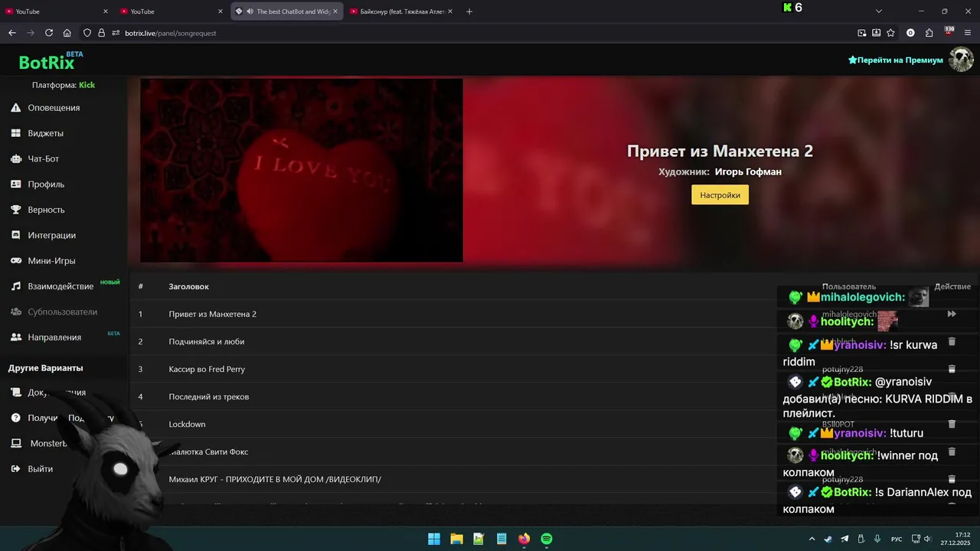The width and height of the screenshot is (980, 551).
Task: Click Перейти на Премиум link
Action: 896,60
